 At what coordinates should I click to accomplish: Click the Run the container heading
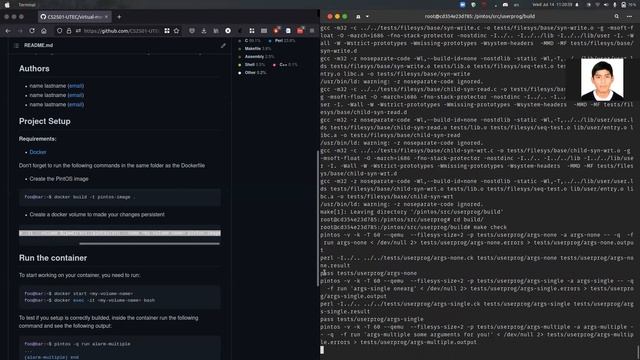coord(53,258)
